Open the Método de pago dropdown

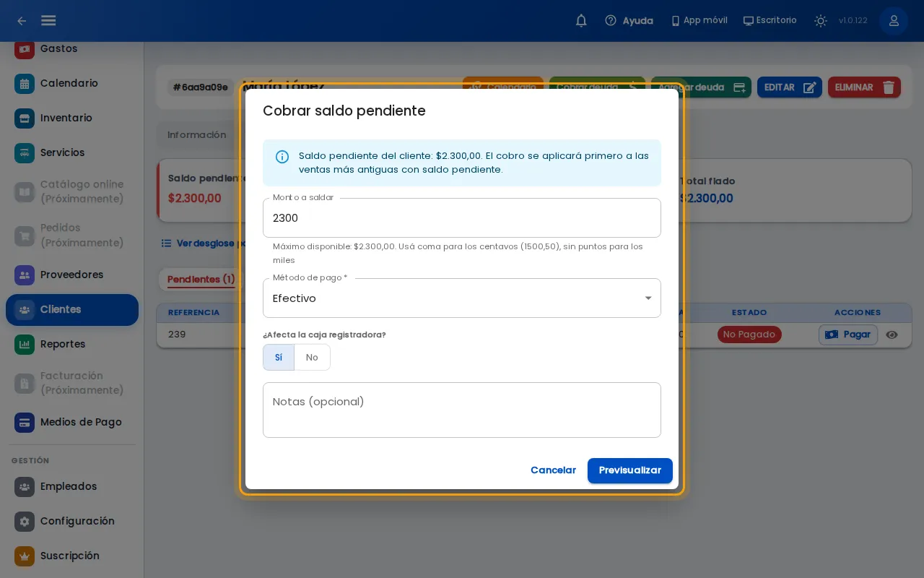[x=462, y=298]
